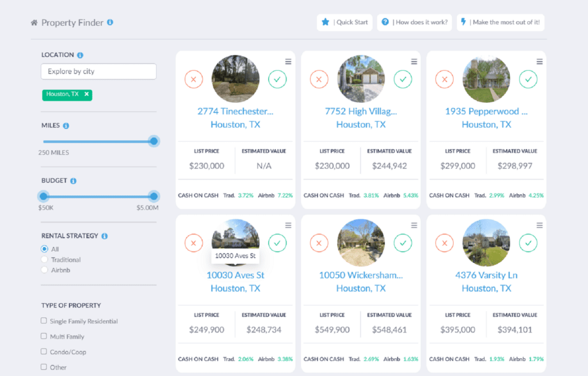Reject the 10050 Wickersham property

tap(319, 243)
